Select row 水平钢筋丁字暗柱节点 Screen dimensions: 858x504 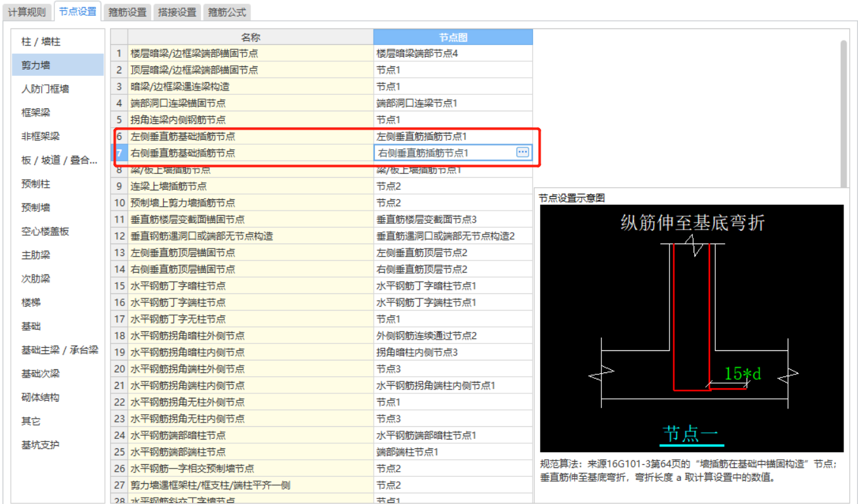[250, 286]
